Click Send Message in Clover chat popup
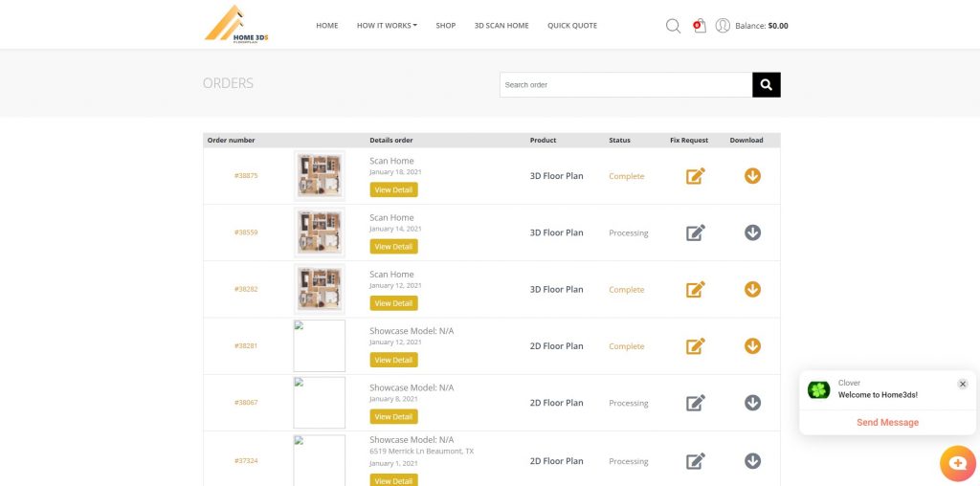 [887, 422]
